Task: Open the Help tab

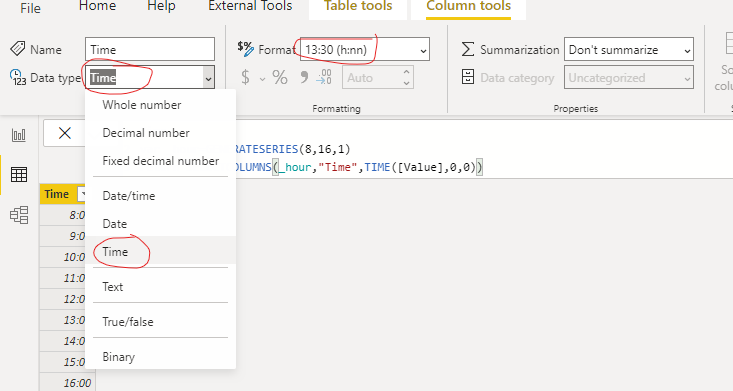Action: [161, 6]
